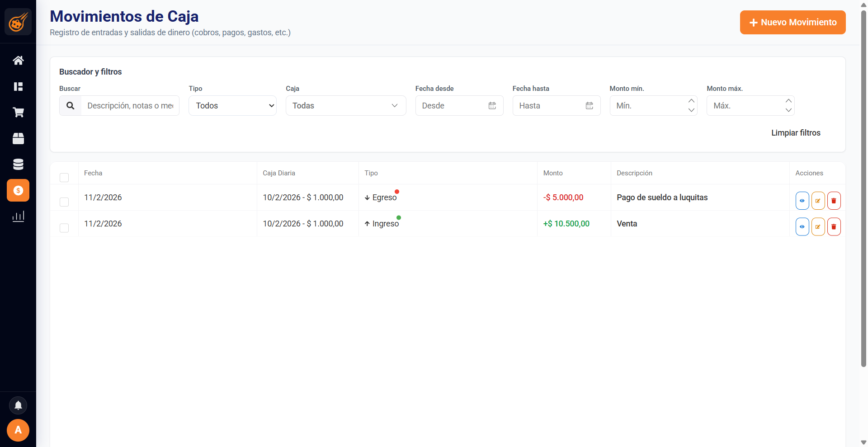Open the dashboard layout sidebar item
868x447 pixels.
click(x=18, y=86)
